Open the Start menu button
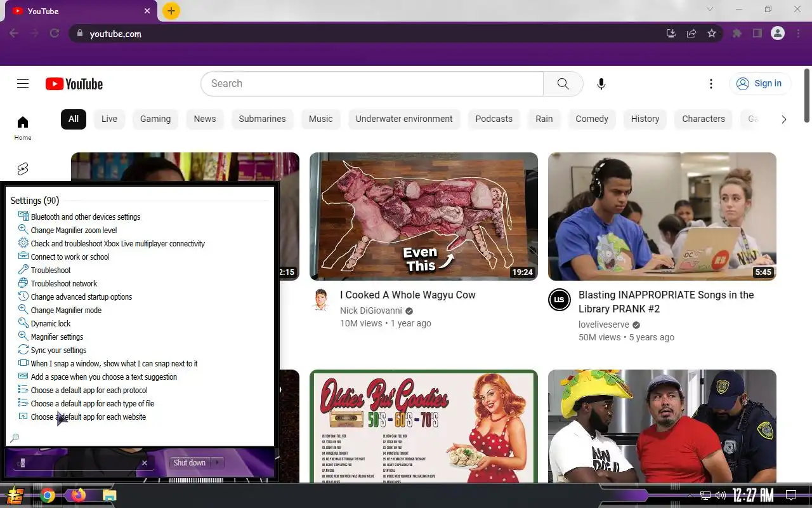Screen dimensions: 812x508 16,495
